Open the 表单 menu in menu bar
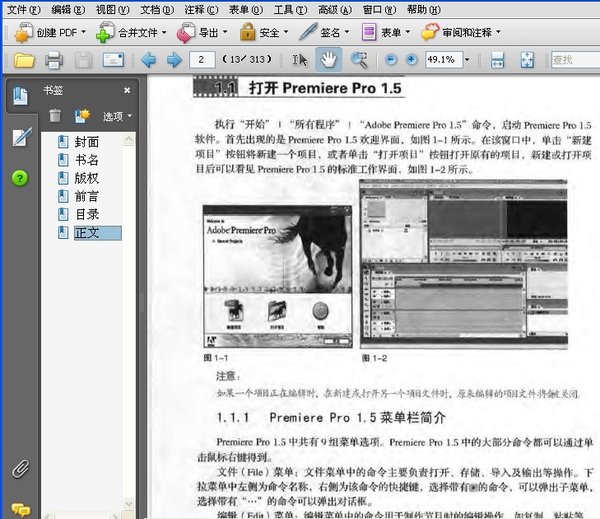 [x=246, y=9]
